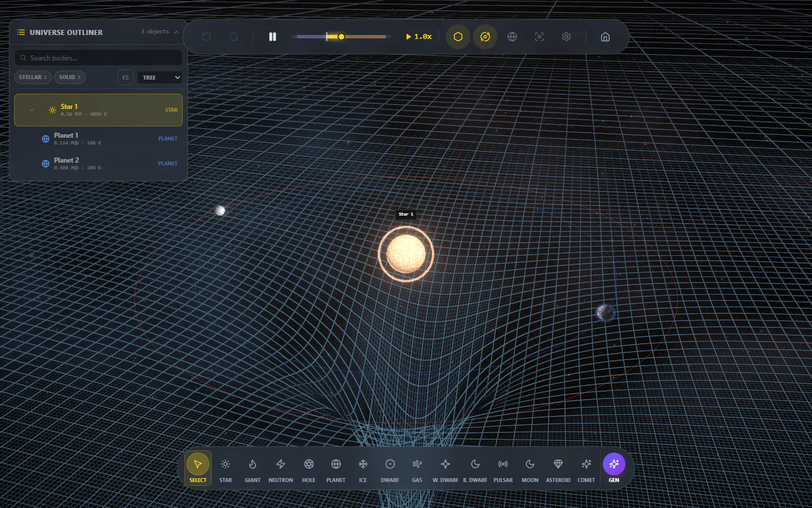Toggle the globe grid button

pos(513,37)
